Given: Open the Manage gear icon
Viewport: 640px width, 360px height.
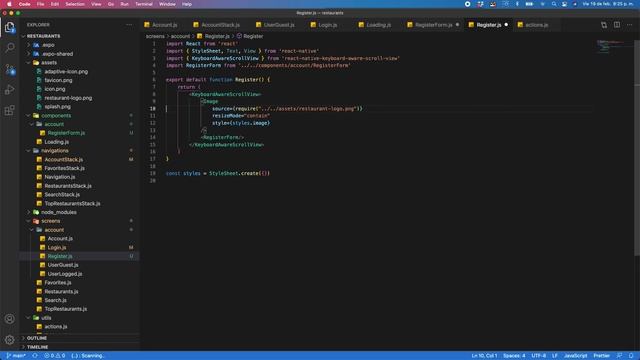Looking at the screenshot, I should [x=9, y=339].
